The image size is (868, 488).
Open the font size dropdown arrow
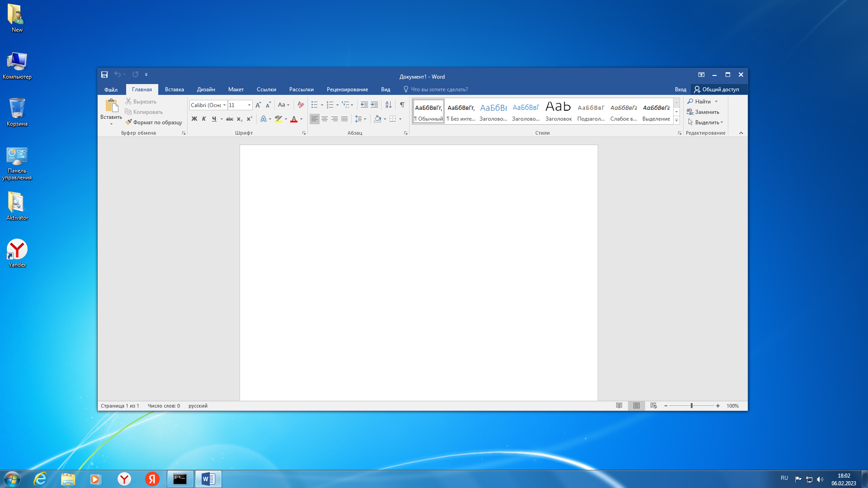[249, 105]
